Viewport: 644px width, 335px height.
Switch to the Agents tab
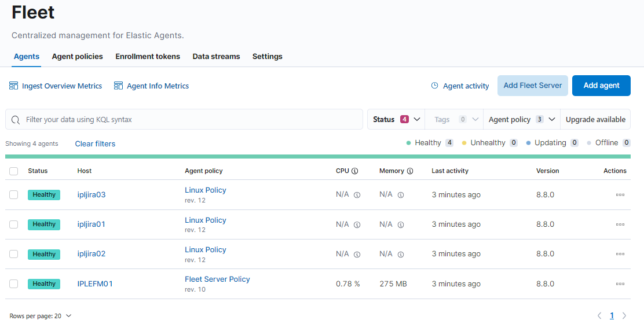pos(27,56)
